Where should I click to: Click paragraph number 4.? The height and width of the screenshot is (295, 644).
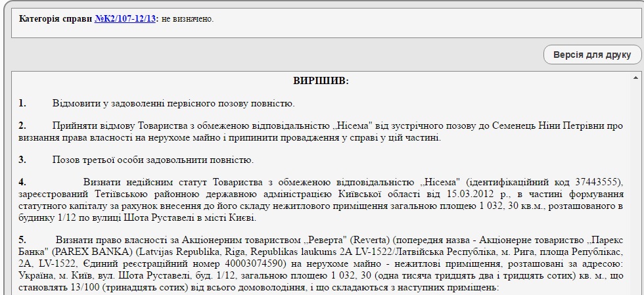click(x=22, y=182)
